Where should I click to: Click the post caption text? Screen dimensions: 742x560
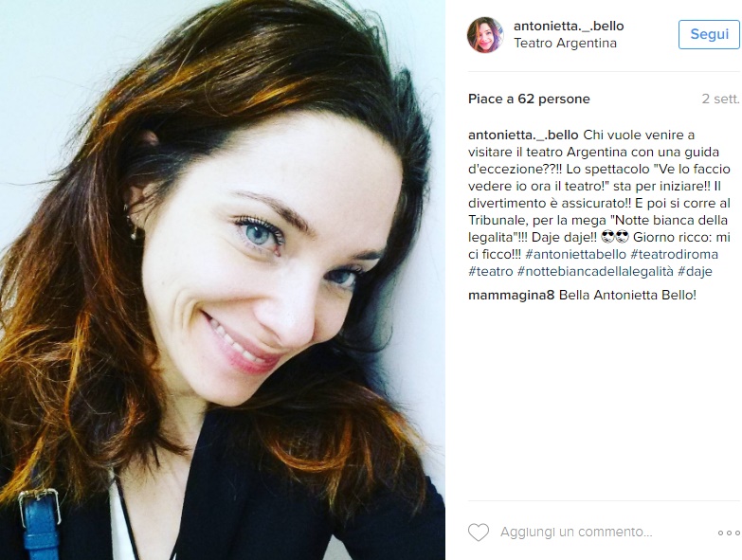(601, 203)
